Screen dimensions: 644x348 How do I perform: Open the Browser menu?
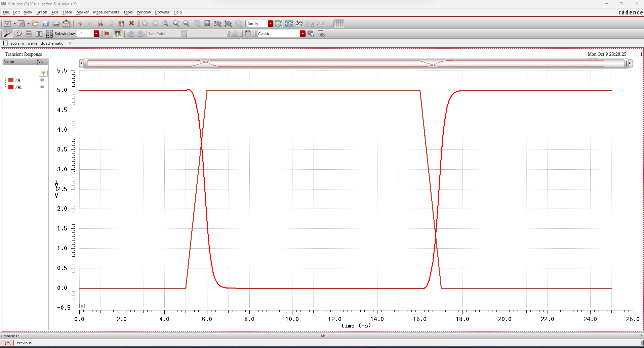pyautogui.click(x=162, y=12)
